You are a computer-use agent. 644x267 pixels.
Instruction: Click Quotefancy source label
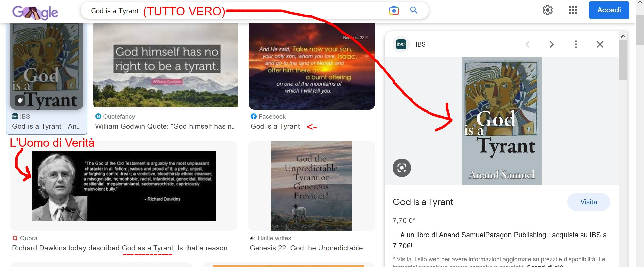coord(119,116)
